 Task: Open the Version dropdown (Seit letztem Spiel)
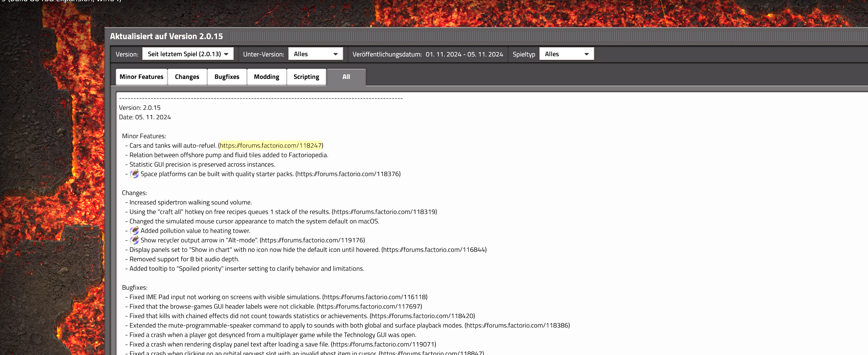[x=188, y=54]
